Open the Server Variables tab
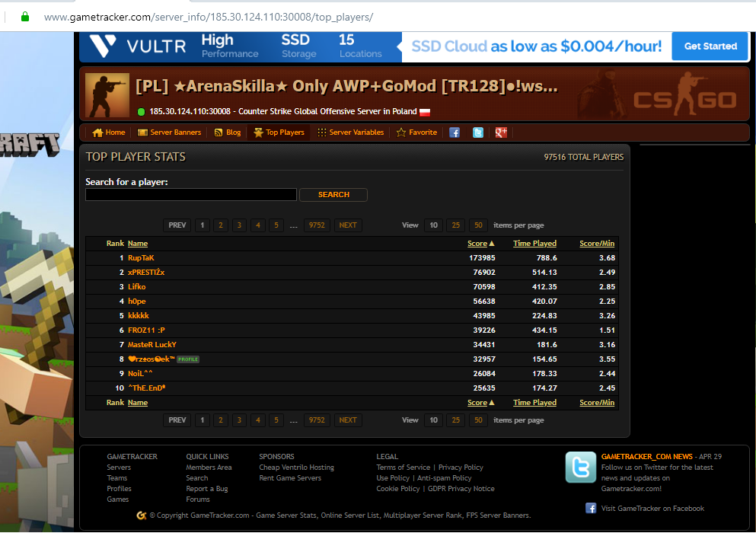This screenshot has width=756, height=533. [350, 132]
